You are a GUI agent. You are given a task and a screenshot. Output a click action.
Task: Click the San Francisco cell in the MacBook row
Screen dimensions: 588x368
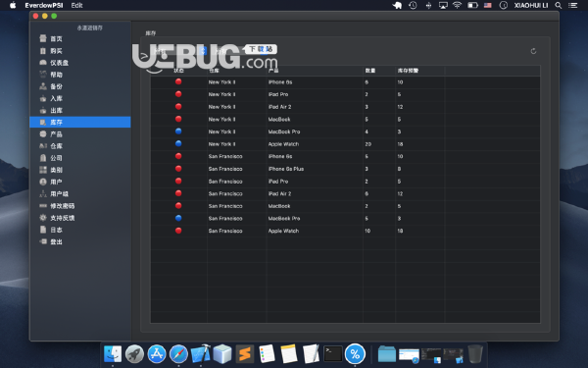point(225,206)
